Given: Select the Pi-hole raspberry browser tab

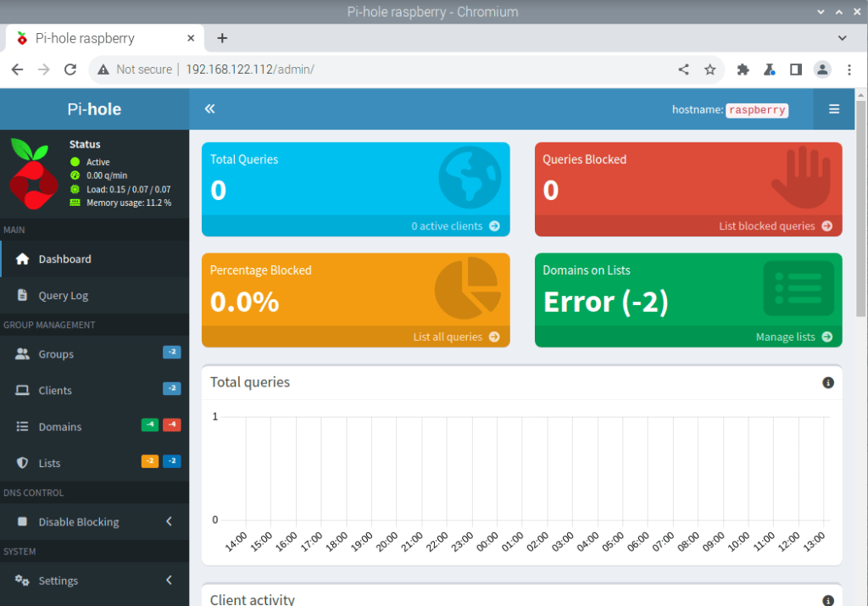Looking at the screenshot, I should [105, 38].
